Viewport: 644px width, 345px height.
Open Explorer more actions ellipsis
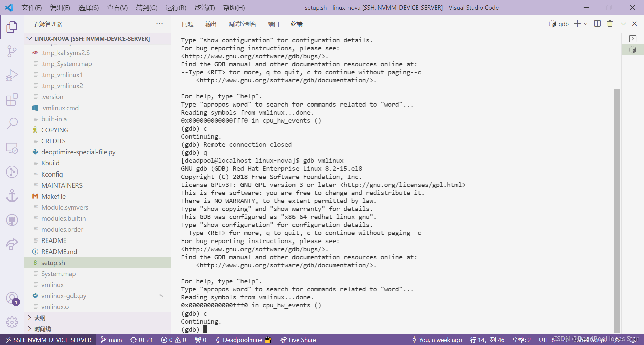pyautogui.click(x=160, y=24)
